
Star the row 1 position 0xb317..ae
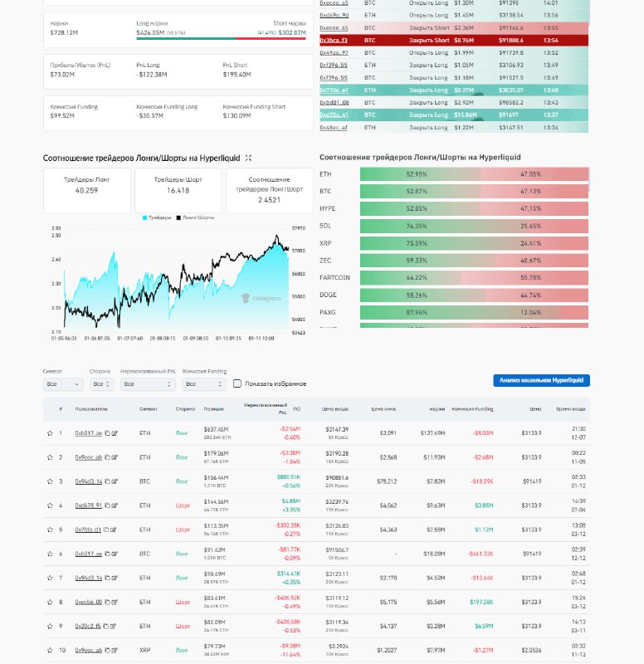pos(49,433)
